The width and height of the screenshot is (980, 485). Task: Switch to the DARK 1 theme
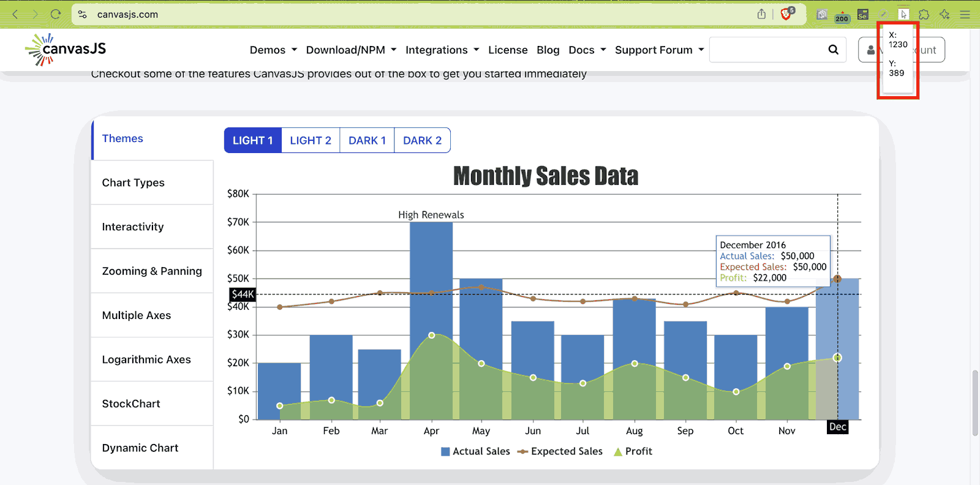(367, 140)
